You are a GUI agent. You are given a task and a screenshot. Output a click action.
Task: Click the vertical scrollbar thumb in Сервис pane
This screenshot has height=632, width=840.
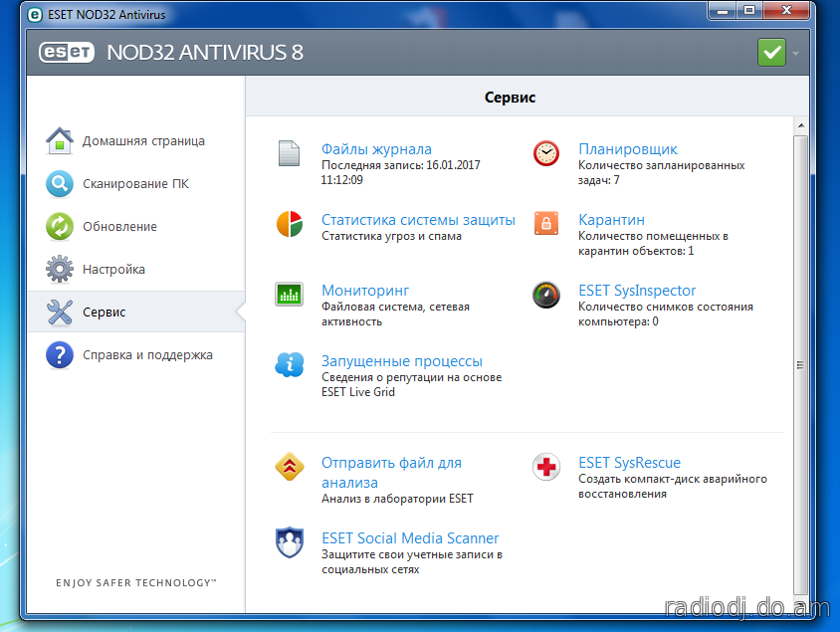coord(800,365)
